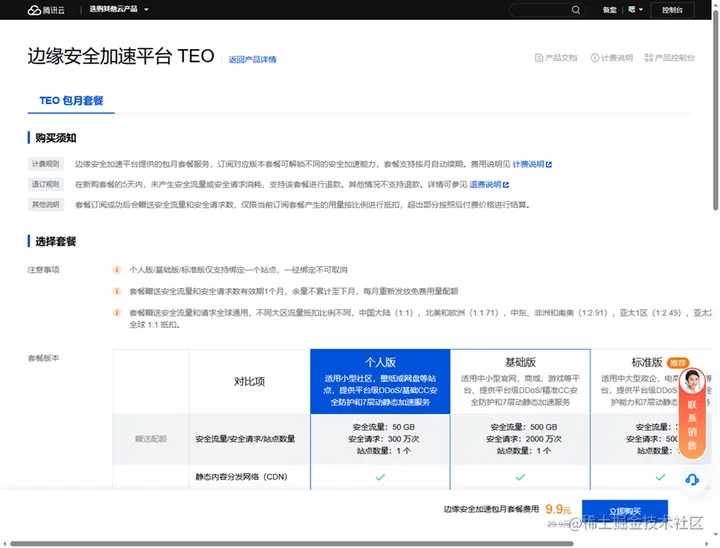Viewport: 720px width, 548px height.
Task: Expand the account dropdown arrow
Action: tap(641, 10)
